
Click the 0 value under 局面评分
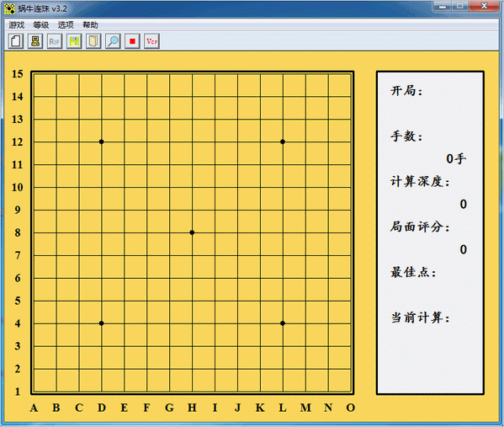tap(463, 249)
